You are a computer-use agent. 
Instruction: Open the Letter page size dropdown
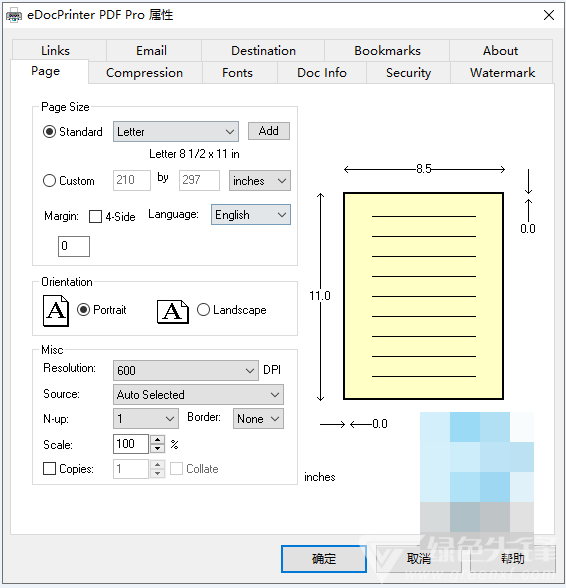(x=176, y=132)
